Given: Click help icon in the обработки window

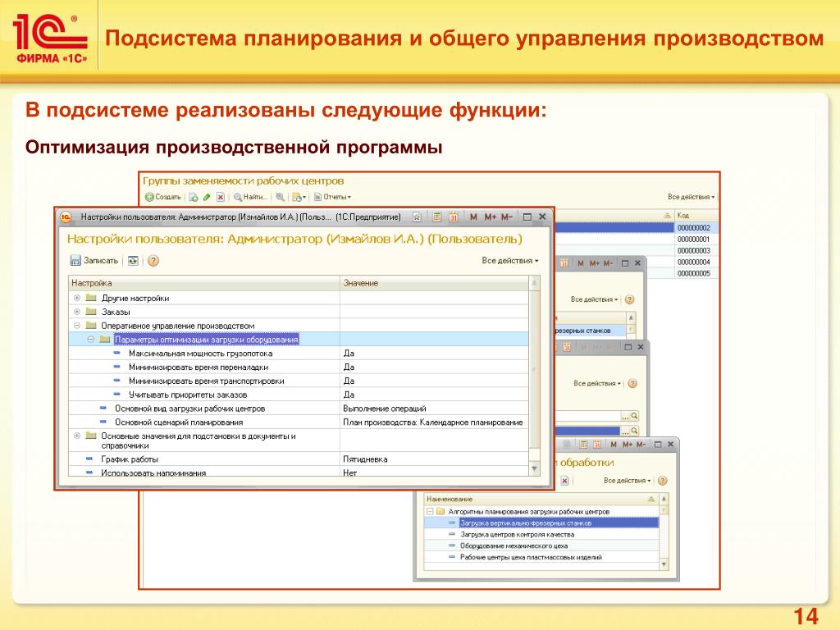Looking at the screenshot, I should [x=663, y=481].
